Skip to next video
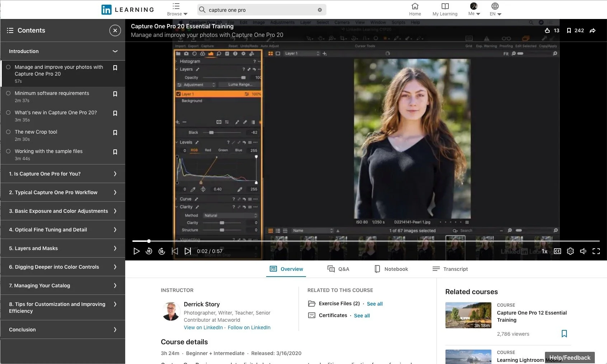 pyautogui.click(x=188, y=251)
